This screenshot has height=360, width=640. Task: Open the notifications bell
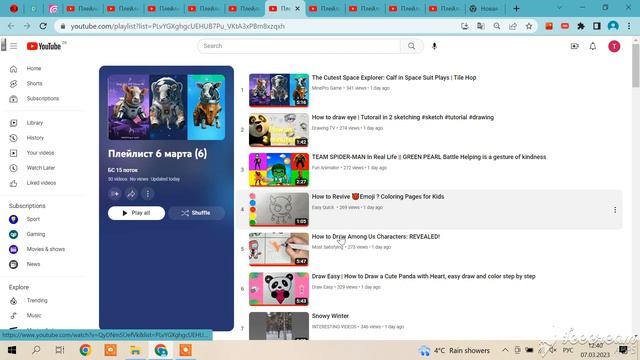[x=593, y=46]
